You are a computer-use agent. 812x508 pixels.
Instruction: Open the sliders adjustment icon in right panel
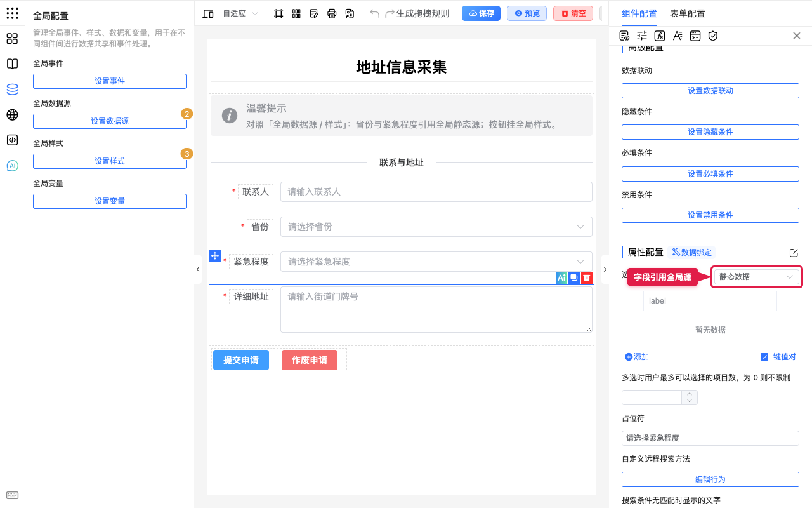click(642, 36)
